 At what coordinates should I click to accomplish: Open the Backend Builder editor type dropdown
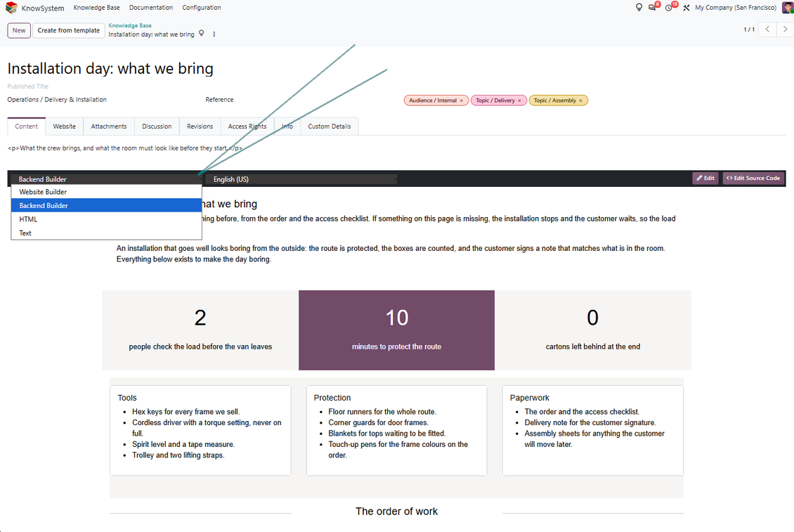(x=106, y=179)
